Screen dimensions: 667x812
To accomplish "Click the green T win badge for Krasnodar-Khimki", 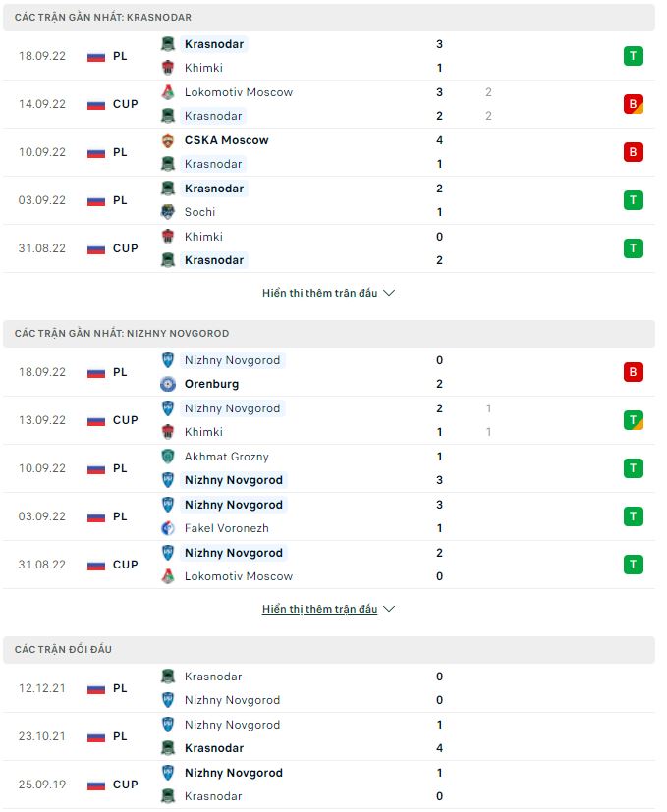I will (633, 56).
